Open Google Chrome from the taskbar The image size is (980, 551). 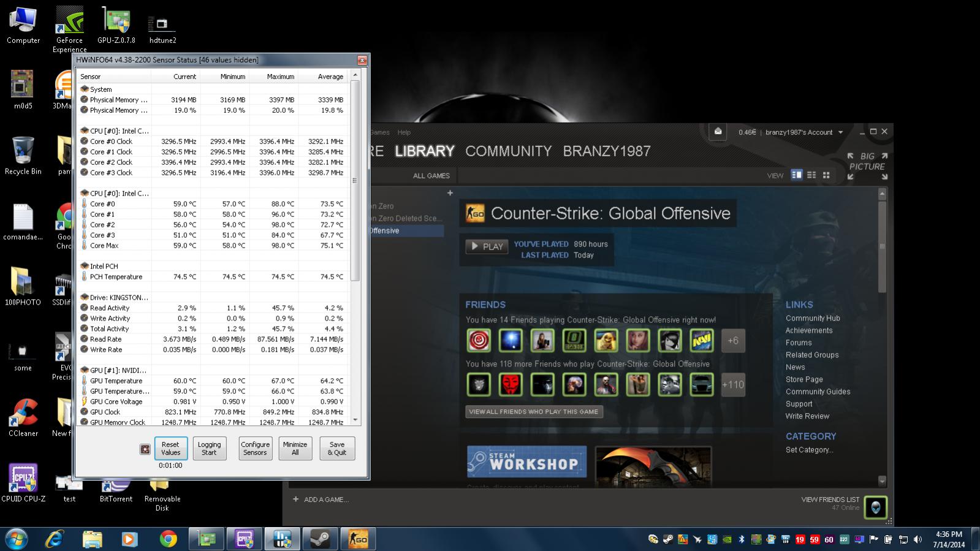(x=168, y=539)
